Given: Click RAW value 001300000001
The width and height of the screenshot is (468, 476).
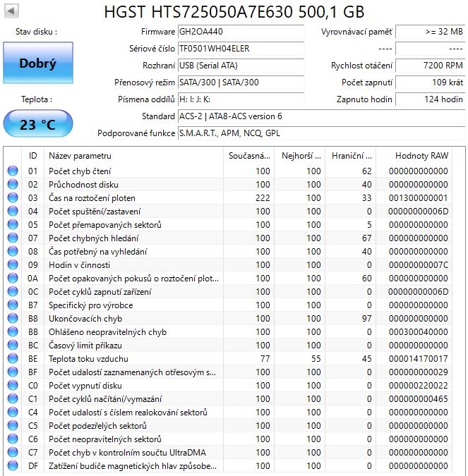Looking at the screenshot, I should pos(418,198).
